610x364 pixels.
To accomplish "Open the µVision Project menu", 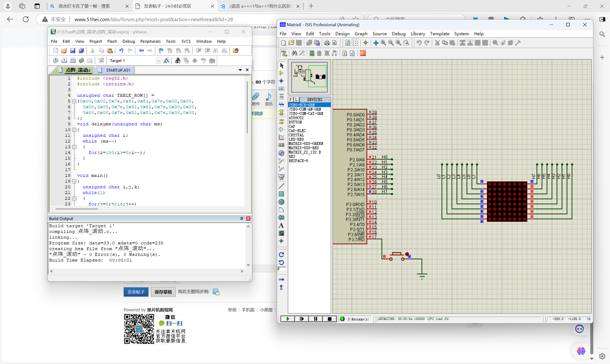I will pyautogui.click(x=95, y=41).
